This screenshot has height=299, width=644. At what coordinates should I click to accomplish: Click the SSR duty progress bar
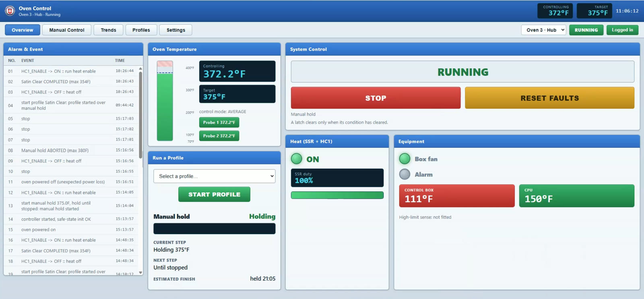pyautogui.click(x=337, y=195)
